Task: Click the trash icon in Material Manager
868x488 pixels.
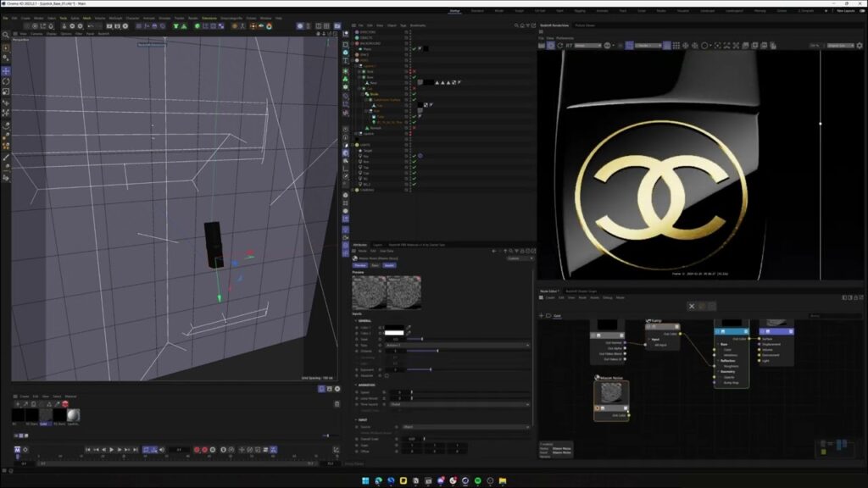Action: 337,404
